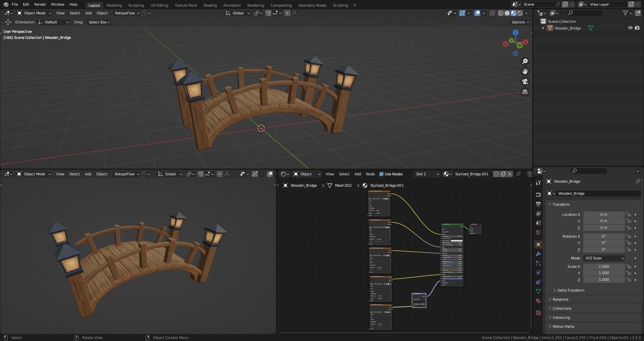Open the Texture properties tab
Viewport: 644px width, 341px height.
coord(538,313)
